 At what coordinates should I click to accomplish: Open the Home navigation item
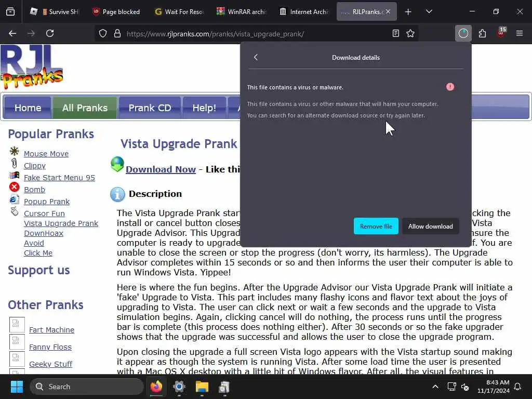pyautogui.click(x=28, y=108)
